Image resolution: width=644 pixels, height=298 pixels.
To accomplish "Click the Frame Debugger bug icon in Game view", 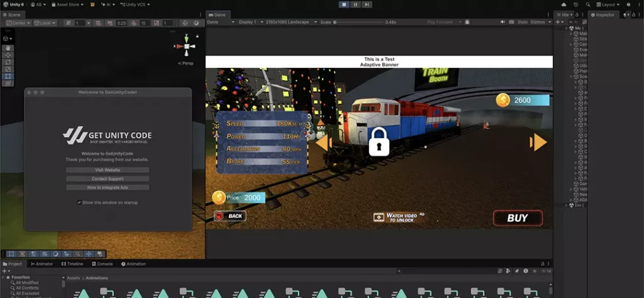I will [467, 22].
